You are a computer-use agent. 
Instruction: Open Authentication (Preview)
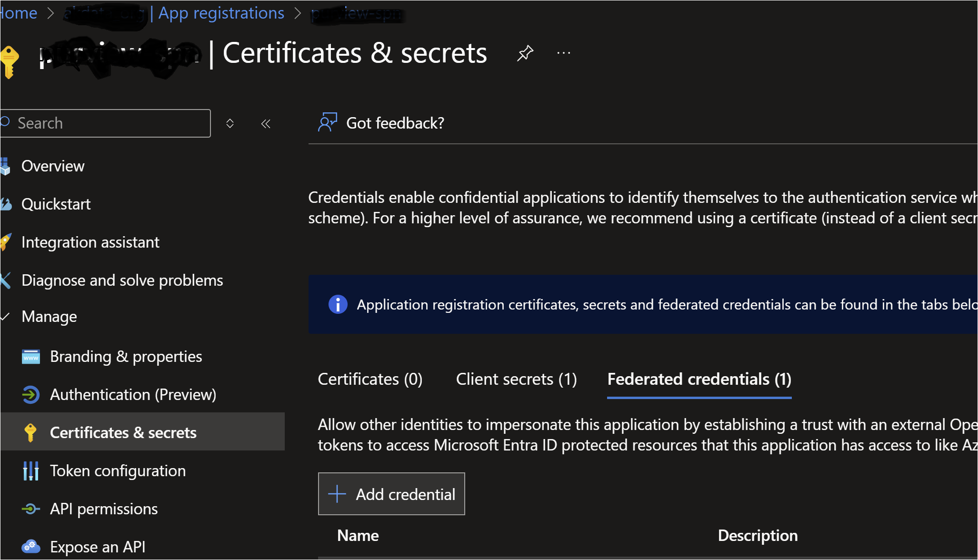click(133, 394)
